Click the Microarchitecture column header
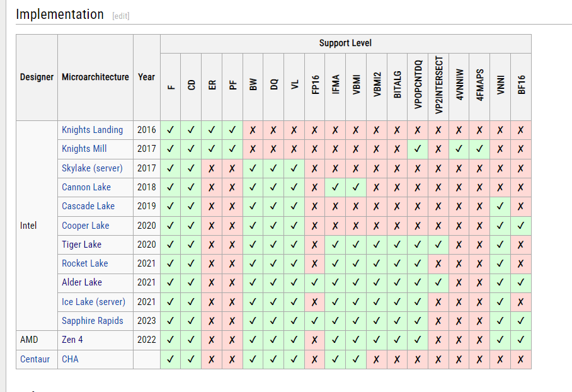Screen dimensions: 572x392 click(95, 77)
